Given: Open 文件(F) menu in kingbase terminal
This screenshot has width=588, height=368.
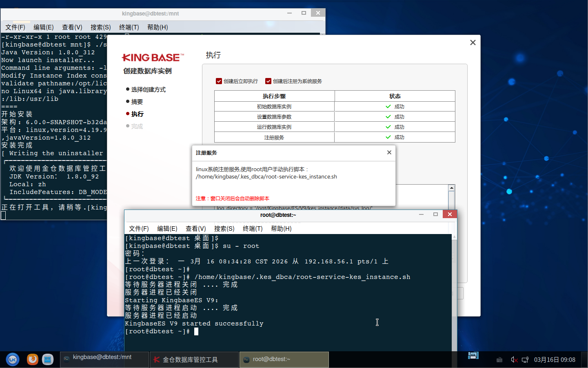Looking at the screenshot, I should [x=15, y=27].
